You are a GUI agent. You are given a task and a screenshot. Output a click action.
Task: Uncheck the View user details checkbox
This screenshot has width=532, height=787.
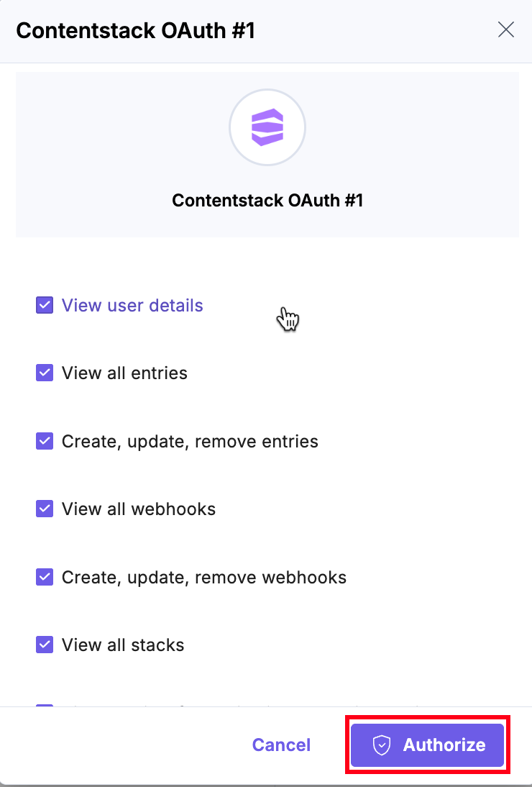45,306
